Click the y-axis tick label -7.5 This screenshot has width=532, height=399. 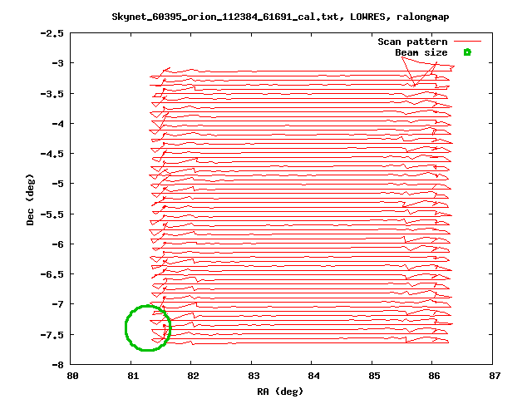click(x=52, y=335)
